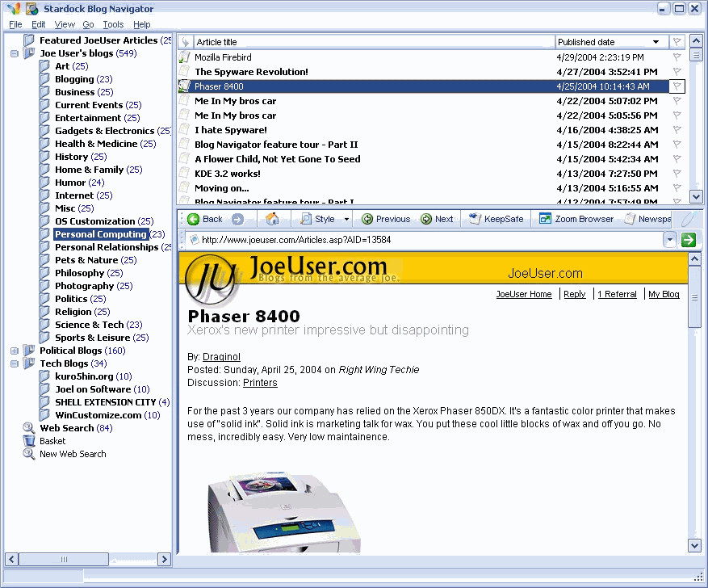
Task: Open Zoom Browser from toolbar
Action: tap(576, 219)
